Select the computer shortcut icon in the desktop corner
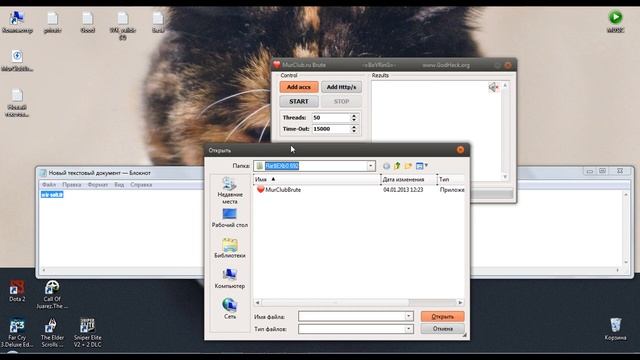 (17, 22)
